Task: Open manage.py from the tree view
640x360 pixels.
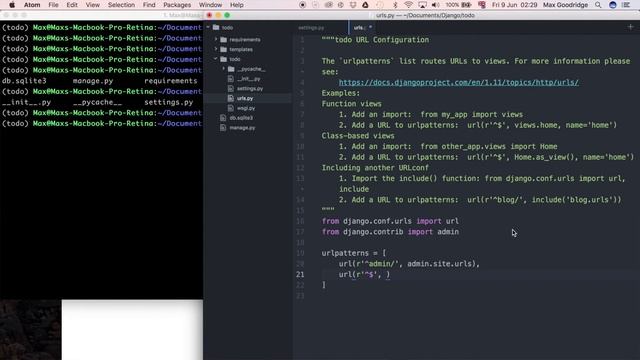Action: [x=242, y=128]
